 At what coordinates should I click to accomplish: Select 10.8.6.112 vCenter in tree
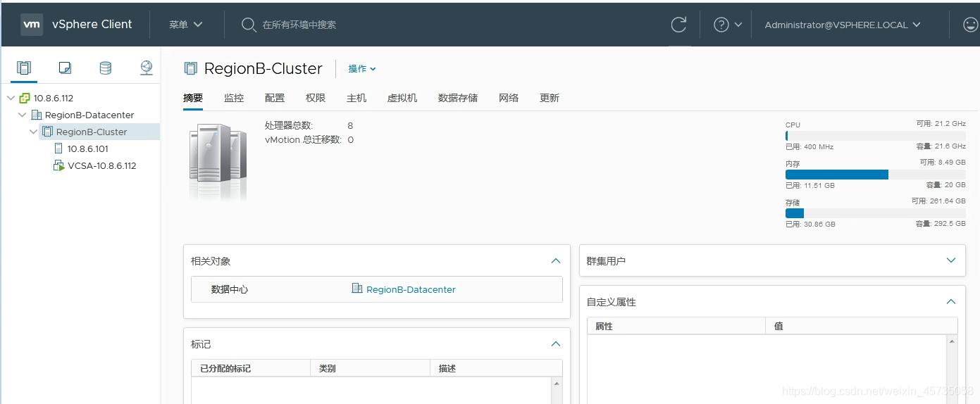point(54,98)
